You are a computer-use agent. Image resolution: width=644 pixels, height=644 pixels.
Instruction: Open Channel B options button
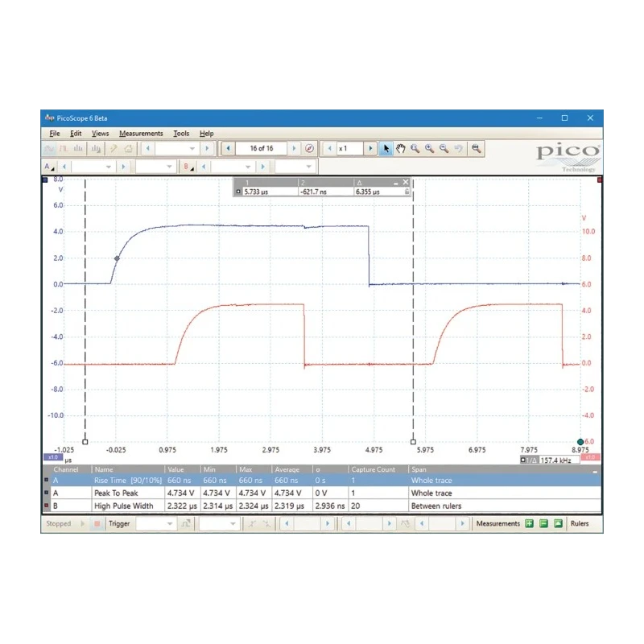[188, 167]
